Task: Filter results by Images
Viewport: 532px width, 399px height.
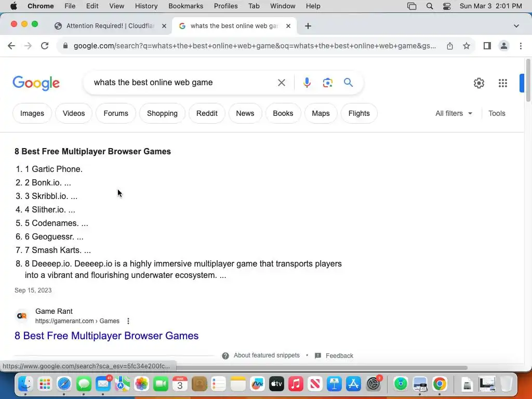Action: [32, 113]
